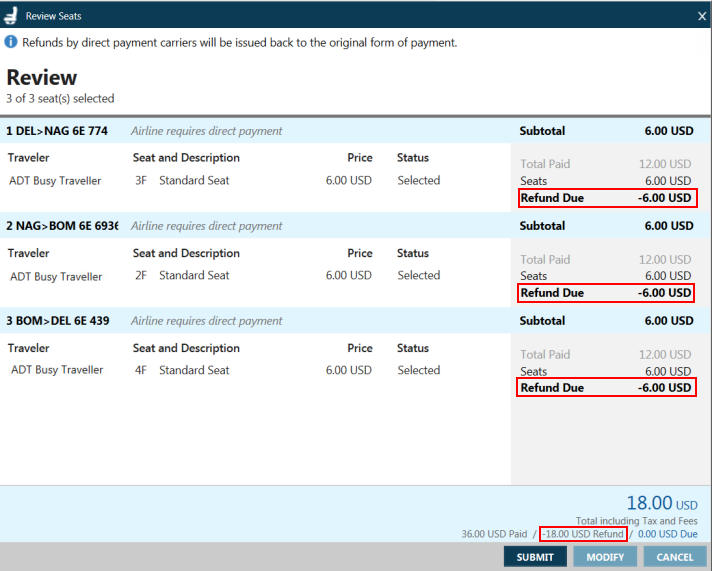Select the DEL>NAG 6E 774 segment header
The image size is (712, 571).
(57, 131)
